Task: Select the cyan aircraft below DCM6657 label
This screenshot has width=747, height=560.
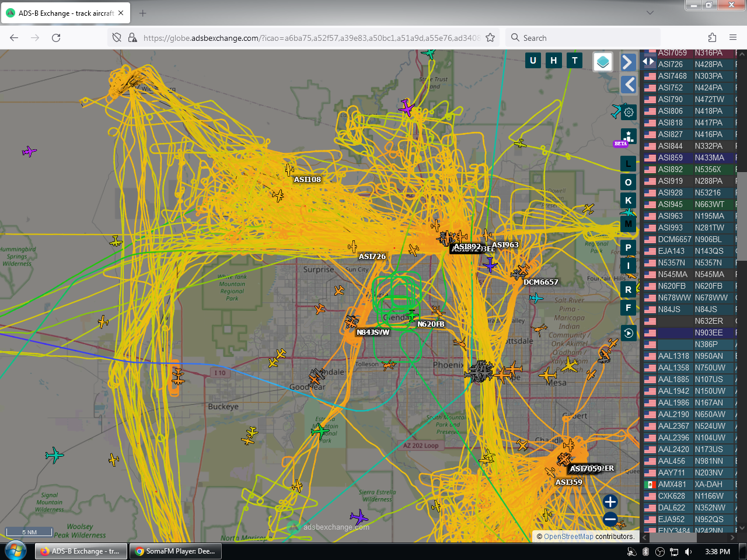Action: point(536,298)
